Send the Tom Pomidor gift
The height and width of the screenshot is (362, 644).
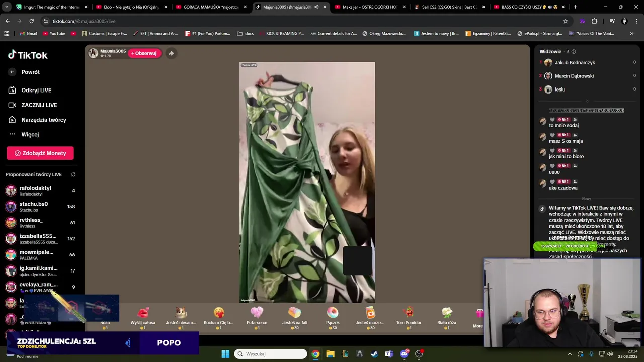click(409, 318)
